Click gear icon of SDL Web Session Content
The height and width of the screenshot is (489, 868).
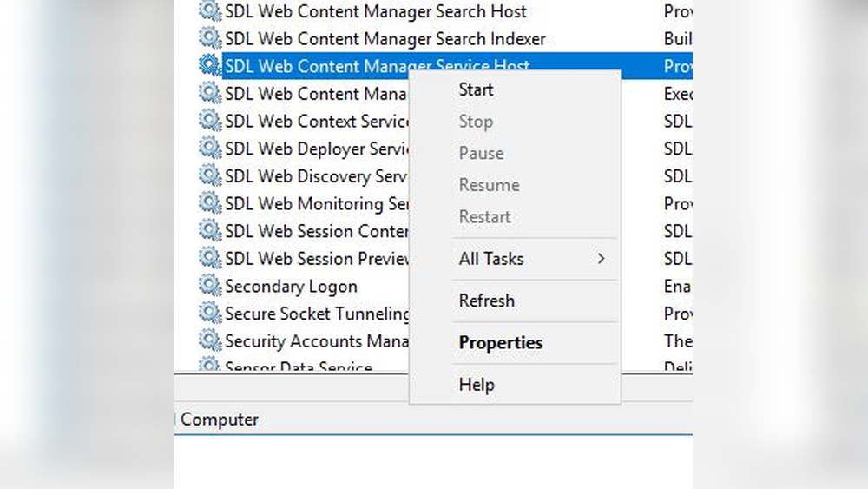pos(210,230)
